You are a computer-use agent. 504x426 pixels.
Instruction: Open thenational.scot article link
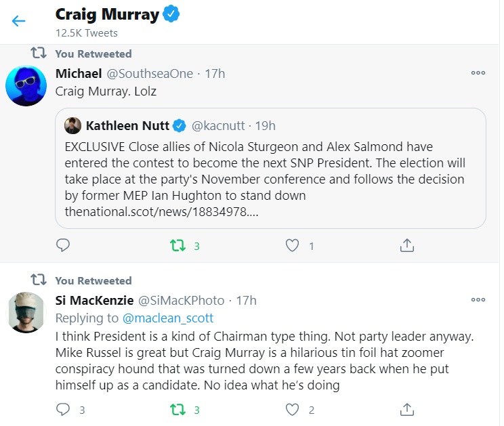click(x=161, y=212)
